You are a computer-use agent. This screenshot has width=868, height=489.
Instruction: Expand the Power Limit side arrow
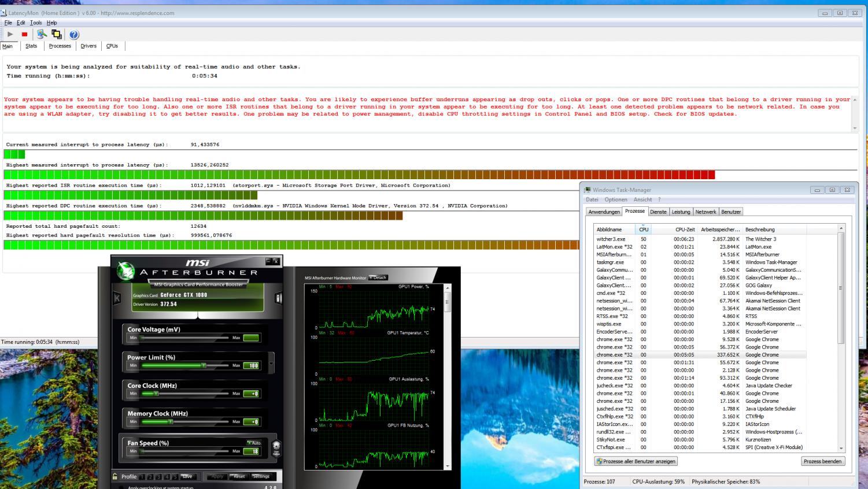coord(271,363)
